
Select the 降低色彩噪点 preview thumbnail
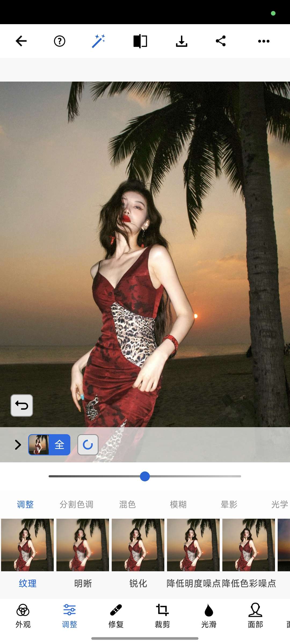point(249,545)
